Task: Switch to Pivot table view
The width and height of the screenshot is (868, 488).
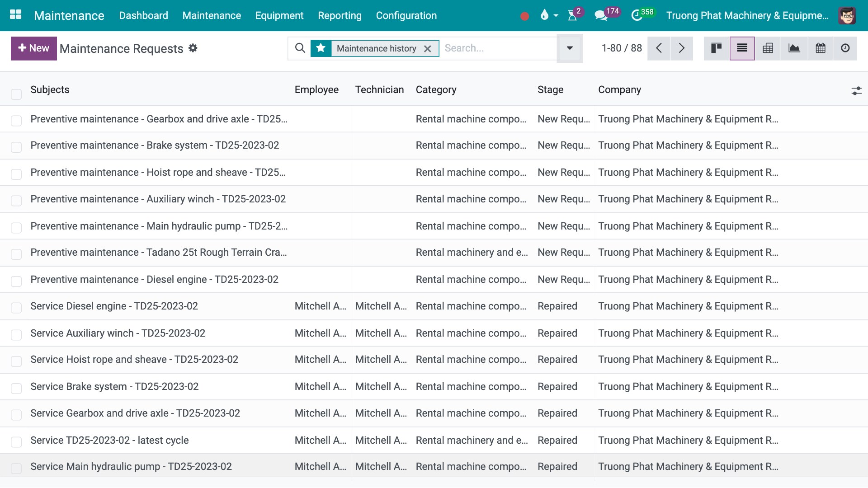Action: 768,48
